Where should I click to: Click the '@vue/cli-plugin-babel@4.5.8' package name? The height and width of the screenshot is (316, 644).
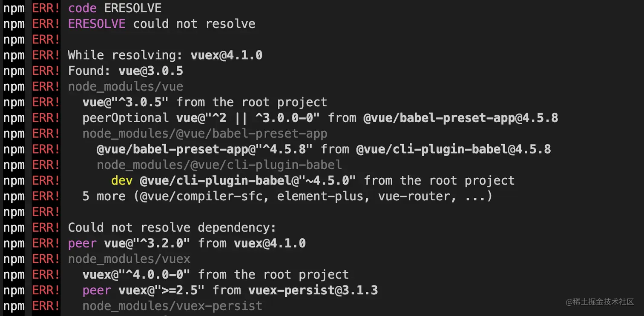click(453, 149)
